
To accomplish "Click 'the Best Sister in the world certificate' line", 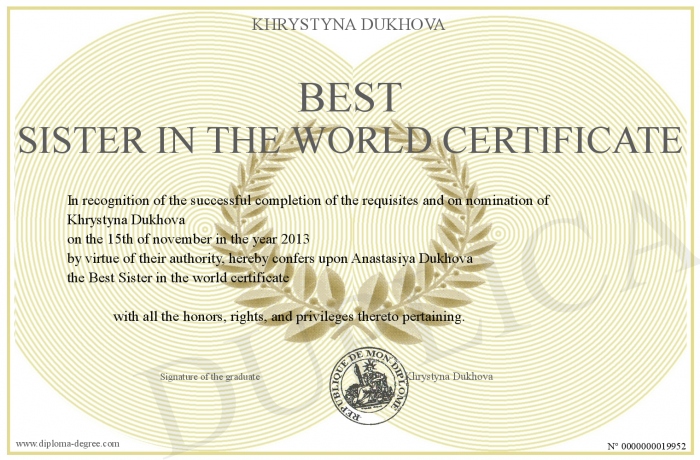I will pyautogui.click(x=178, y=277).
